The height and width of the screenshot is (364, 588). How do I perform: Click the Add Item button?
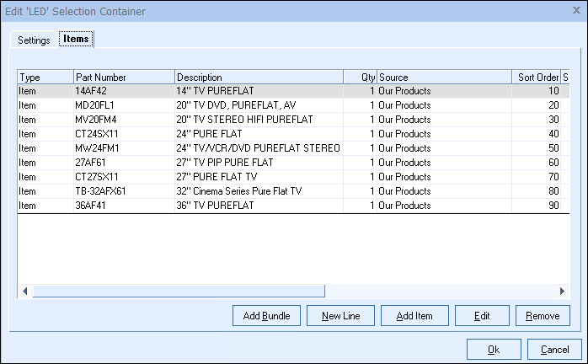coord(414,316)
